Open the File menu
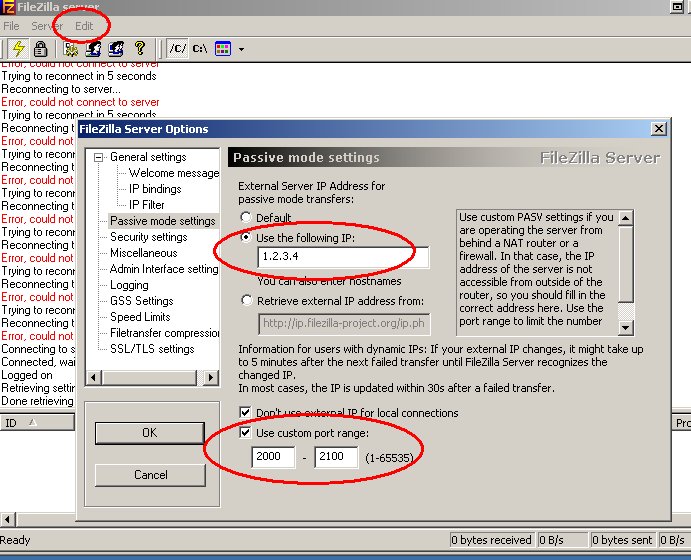The image size is (691, 560). (11, 26)
